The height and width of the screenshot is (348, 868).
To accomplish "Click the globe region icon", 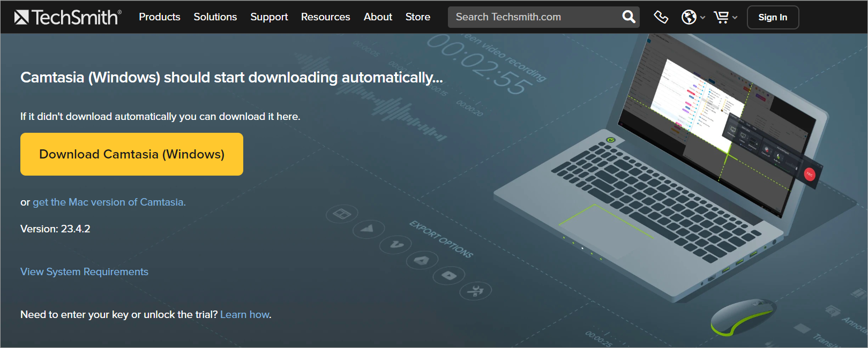I will click(x=689, y=17).
